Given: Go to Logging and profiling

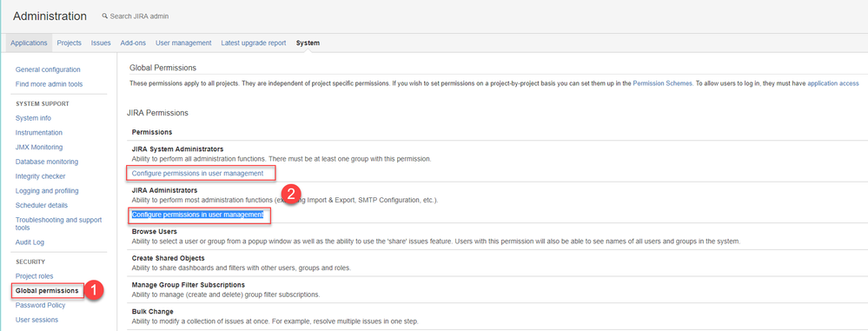Looking at the screenshot, I should click(x=47, y=190).
